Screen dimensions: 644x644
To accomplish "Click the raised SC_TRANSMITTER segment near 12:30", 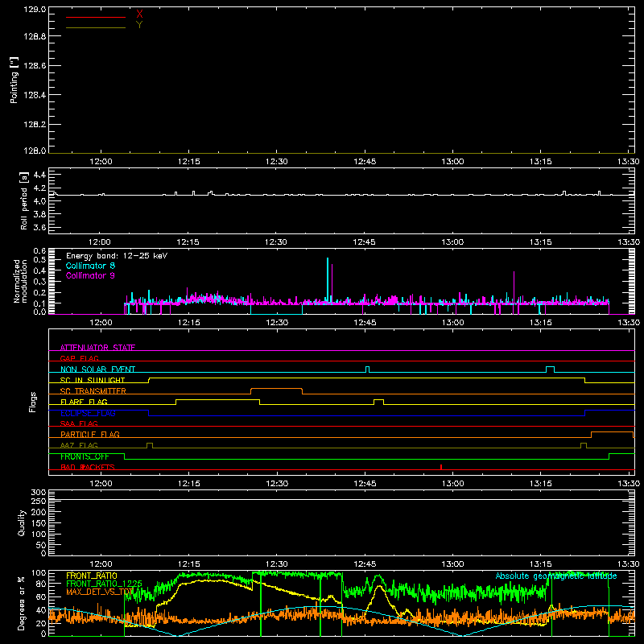I will coord(276,389).
